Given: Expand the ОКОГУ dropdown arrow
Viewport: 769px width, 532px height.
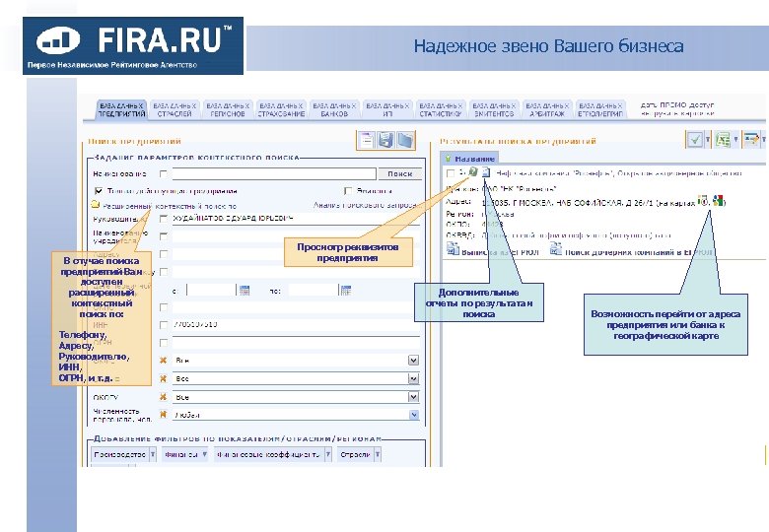Looking at the screenshot, I should (413, 397).
